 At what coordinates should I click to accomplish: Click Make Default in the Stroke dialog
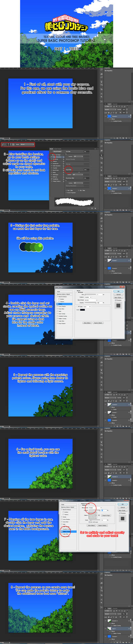[87, 323]
